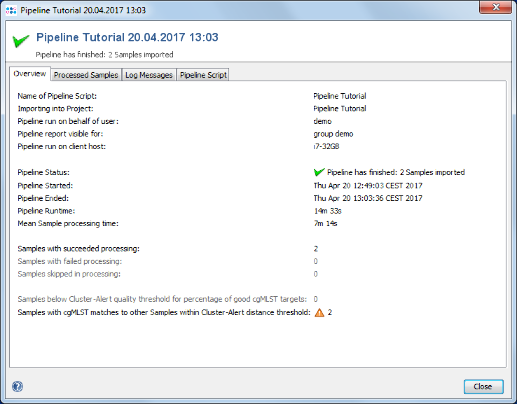Click the count '2' next to warning triangle
The width and height of the screenshot is (517, 404).
coord(330,312)
